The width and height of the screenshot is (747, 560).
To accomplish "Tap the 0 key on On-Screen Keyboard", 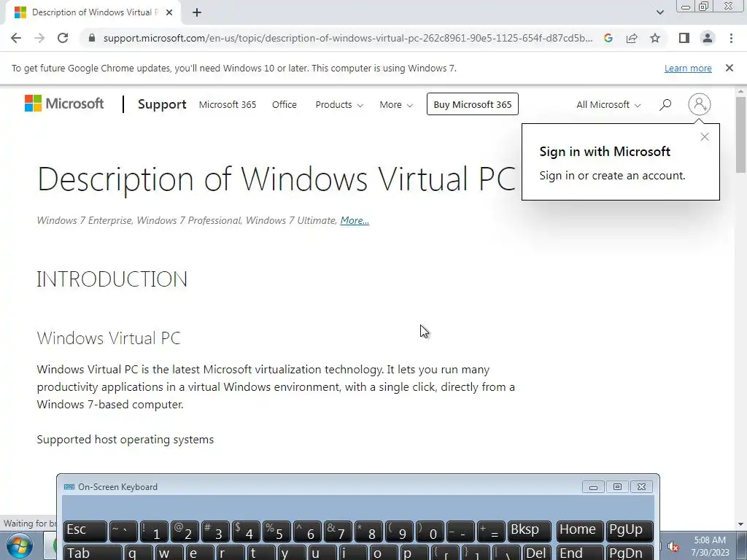I will [430, 531].
